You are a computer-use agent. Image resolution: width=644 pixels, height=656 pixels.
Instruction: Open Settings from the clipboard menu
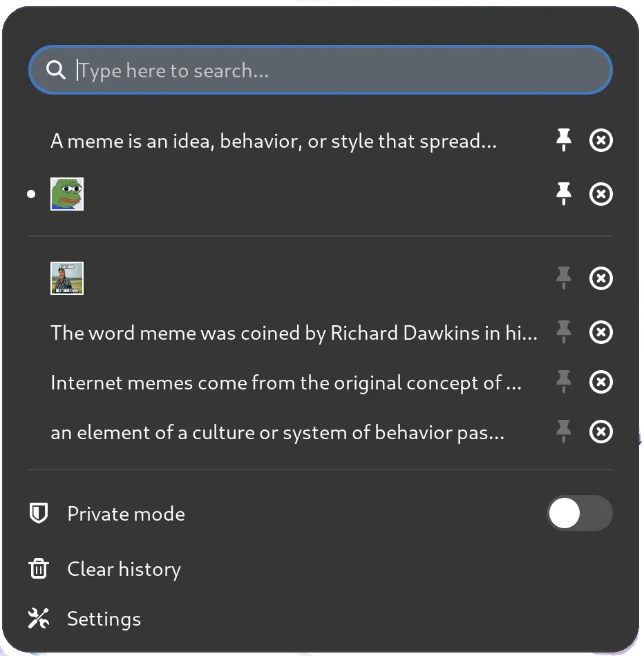[x=104, y=619]
